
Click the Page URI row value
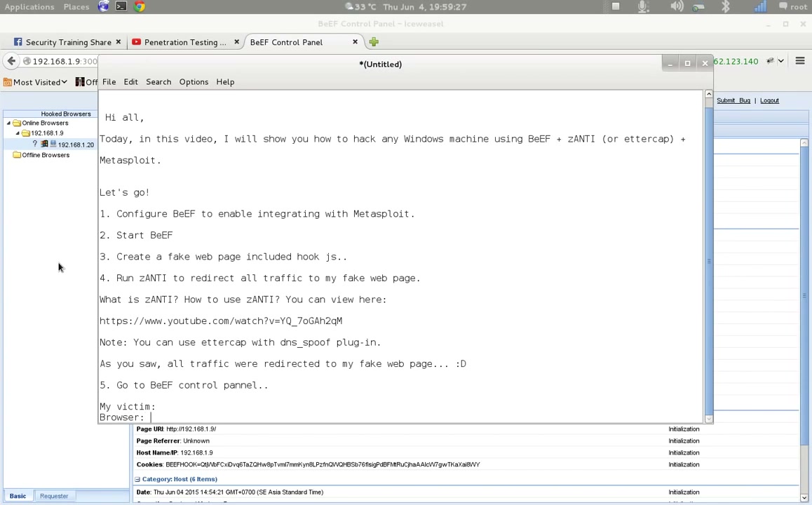click(x=191, y=429)
